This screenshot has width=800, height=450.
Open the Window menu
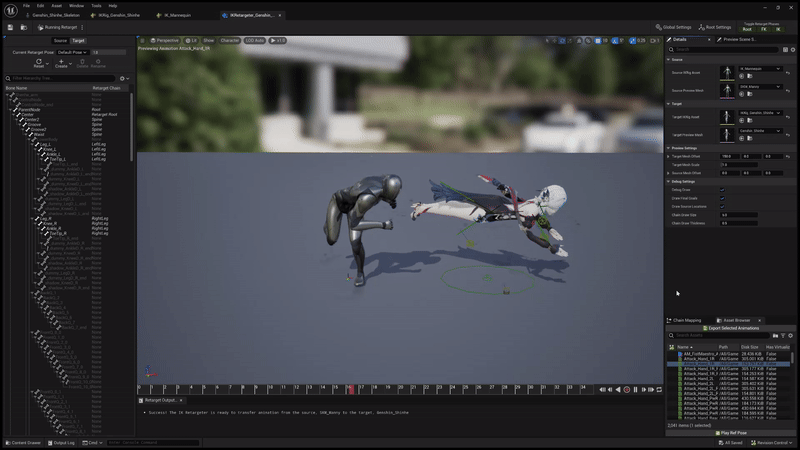pyautogui.click(x=77, y=6)
